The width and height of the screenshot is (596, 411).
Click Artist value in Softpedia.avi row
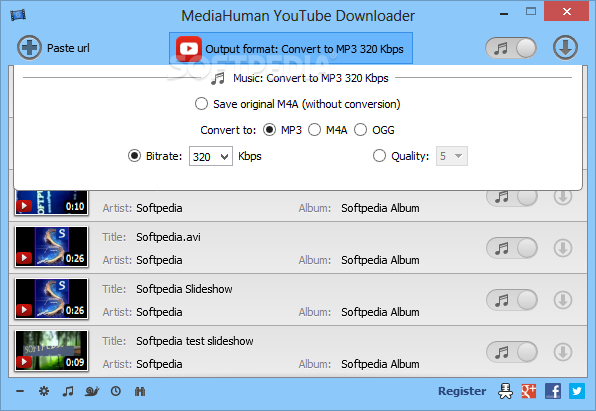click(159, 260)
